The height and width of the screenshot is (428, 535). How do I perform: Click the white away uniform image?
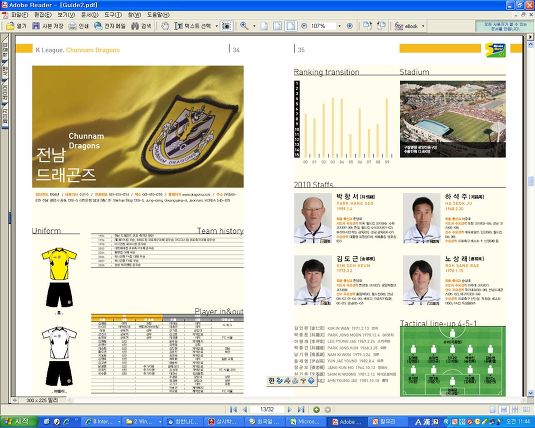click(x=59, y=356)
